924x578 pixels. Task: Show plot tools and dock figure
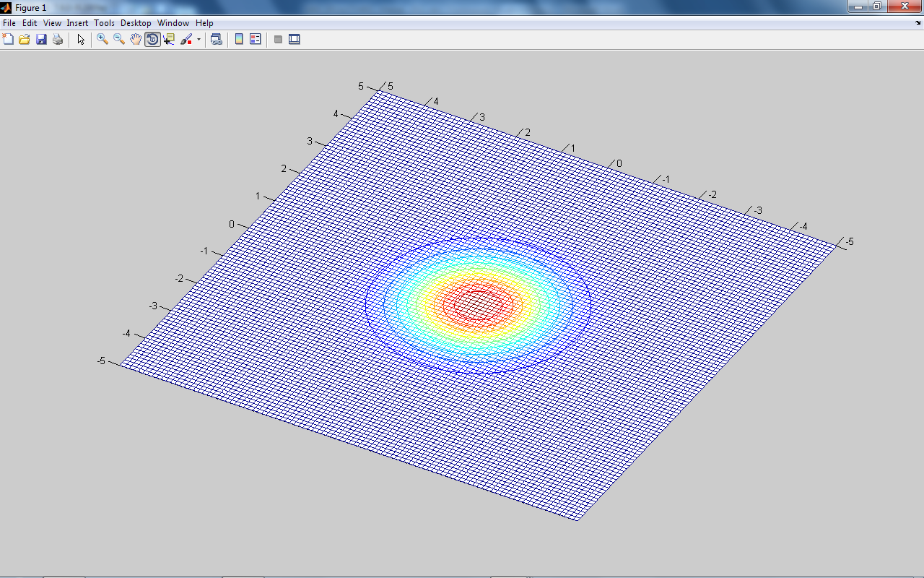click(295, 39)
